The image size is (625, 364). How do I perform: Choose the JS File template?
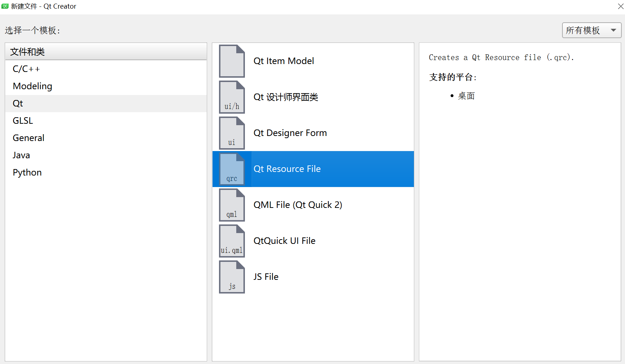coord(313,277)
